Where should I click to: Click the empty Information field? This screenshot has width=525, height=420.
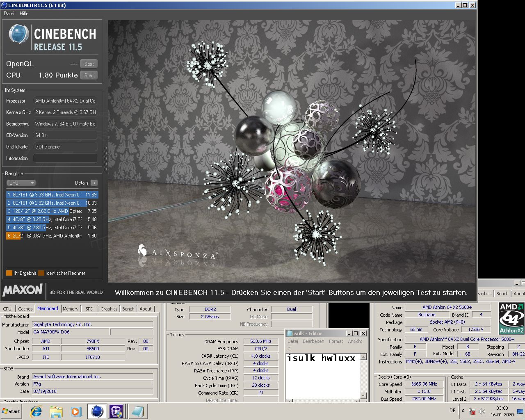[66, 158]
